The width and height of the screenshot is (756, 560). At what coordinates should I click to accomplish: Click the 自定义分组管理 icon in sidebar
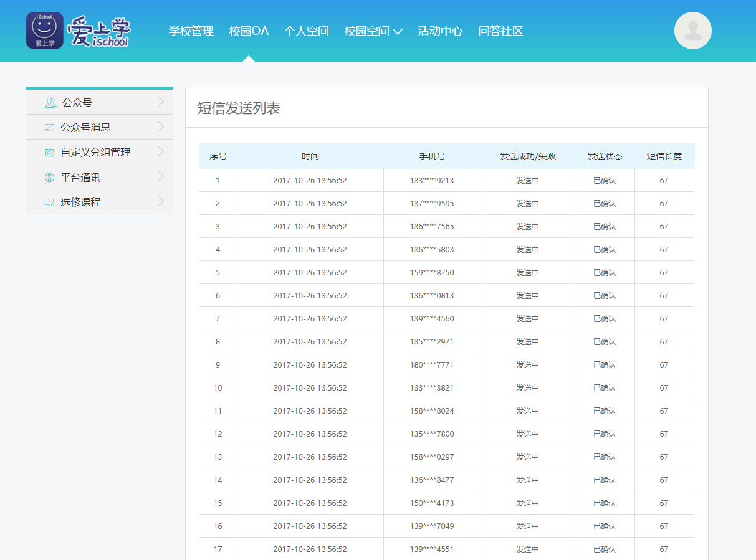coord(50,153)
